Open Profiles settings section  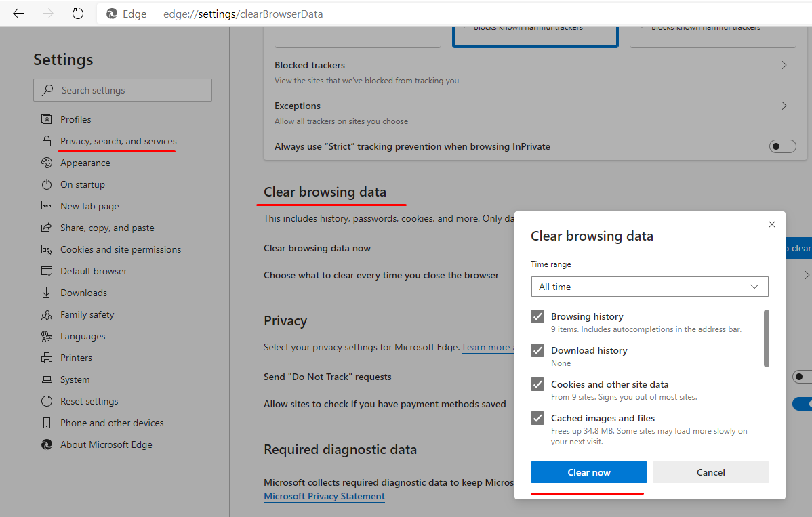click(x=76, y=119)
